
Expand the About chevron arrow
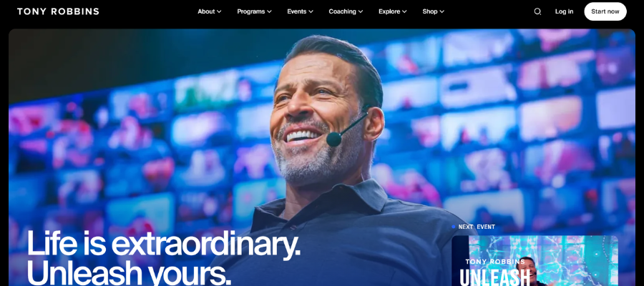[220, 12]
